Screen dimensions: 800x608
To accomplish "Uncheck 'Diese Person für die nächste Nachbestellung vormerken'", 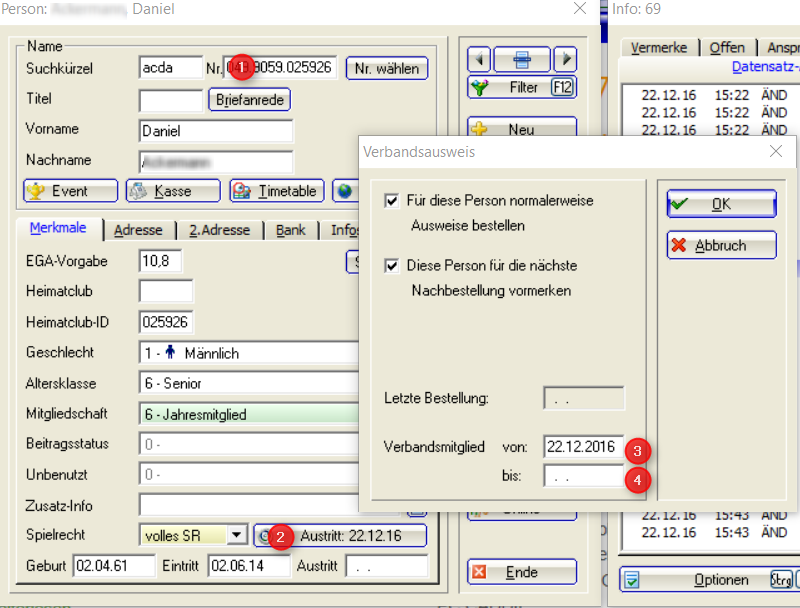I will (391, 267).
